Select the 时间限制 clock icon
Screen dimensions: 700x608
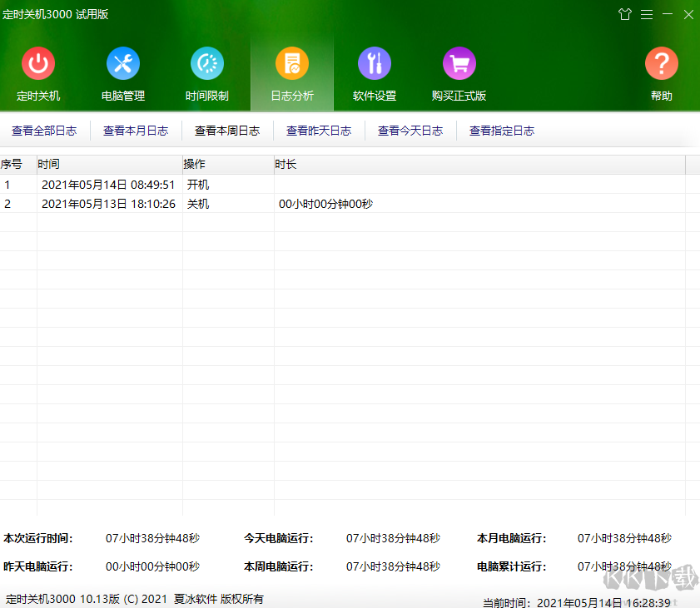pos(207,64)
